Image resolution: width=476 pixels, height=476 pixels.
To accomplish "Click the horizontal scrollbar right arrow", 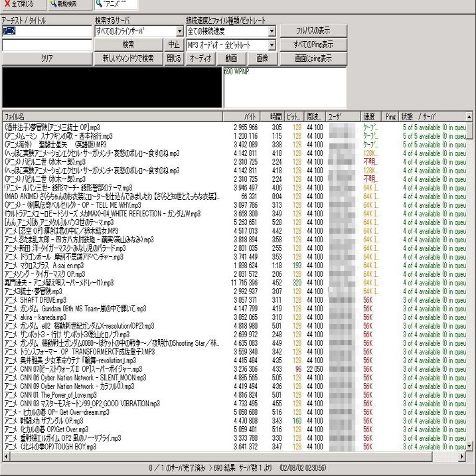I will click(462, 456).
